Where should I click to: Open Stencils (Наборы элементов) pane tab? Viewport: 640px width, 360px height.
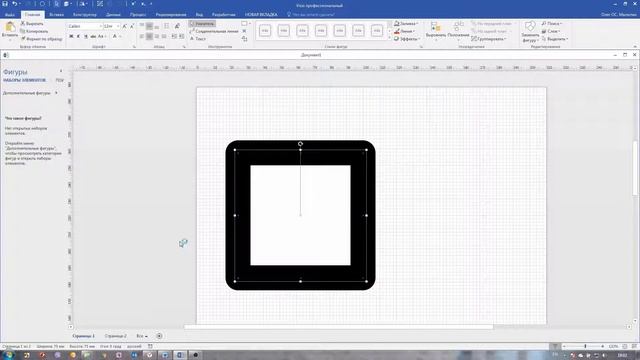[24, 80]
